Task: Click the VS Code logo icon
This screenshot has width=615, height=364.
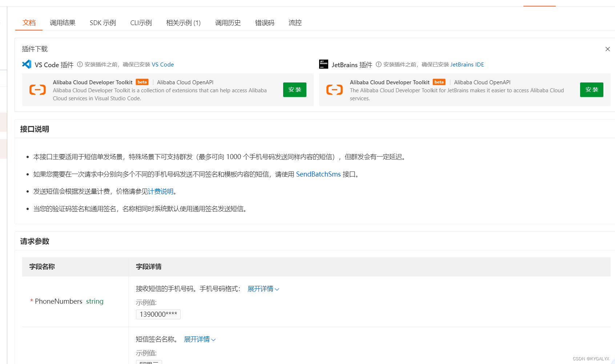Action: [27, 64]
